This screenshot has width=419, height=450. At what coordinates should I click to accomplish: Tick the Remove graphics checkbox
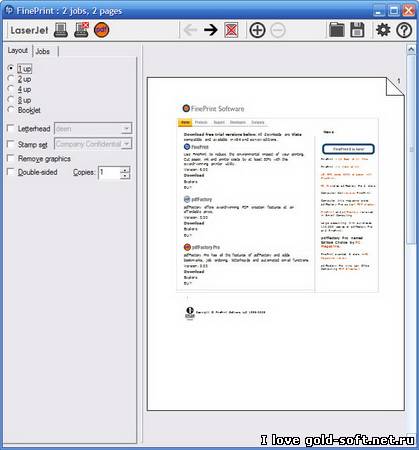[x=11, y=158]
